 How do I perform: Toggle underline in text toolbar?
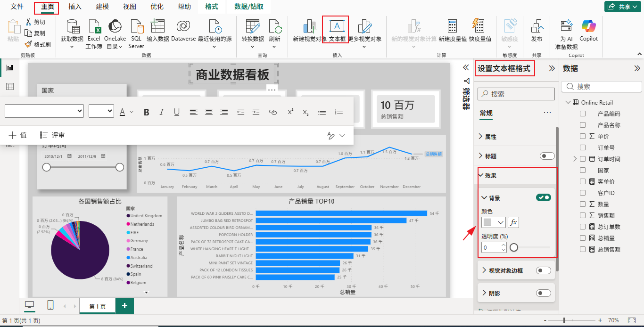177,112
